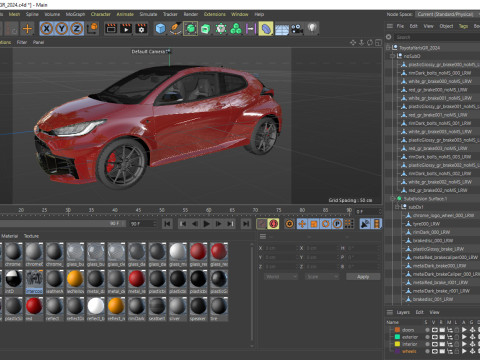Viewport: 480px width, 360px height.
Task: Click Render to Picture Viewer icon
Action: coord(126,29)
